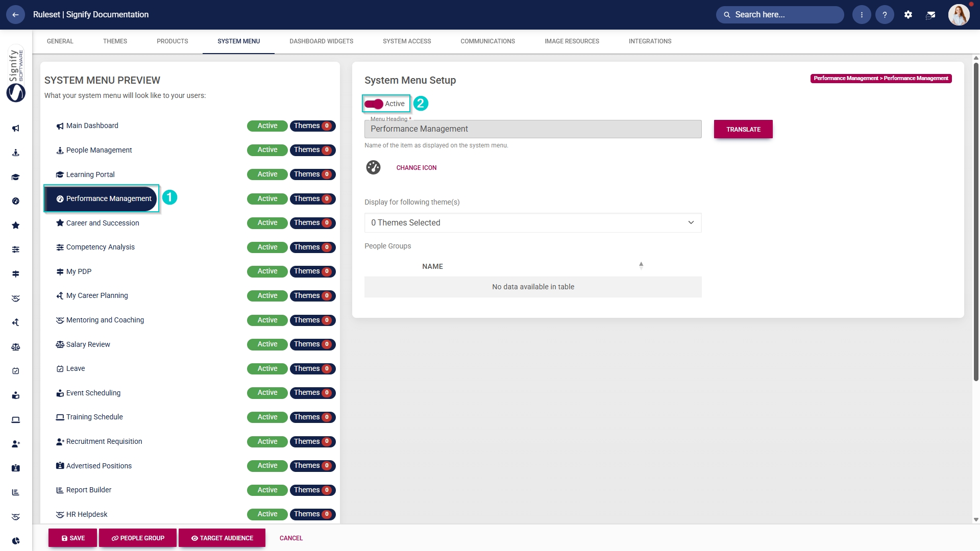Open Themes badge for Performance Management row
Viewport: 980px width, 551px height.
coord(313,199)
